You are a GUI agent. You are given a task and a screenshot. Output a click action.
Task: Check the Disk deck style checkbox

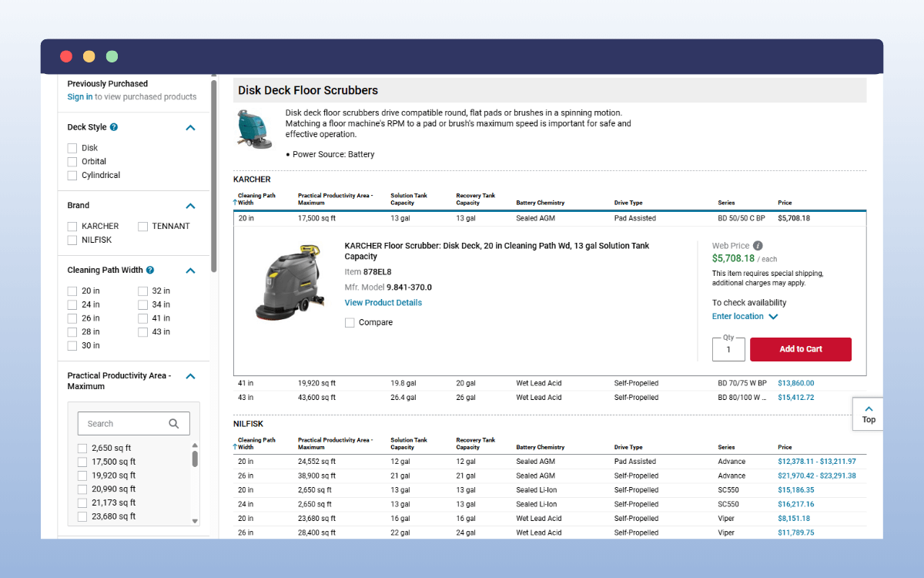72,148
